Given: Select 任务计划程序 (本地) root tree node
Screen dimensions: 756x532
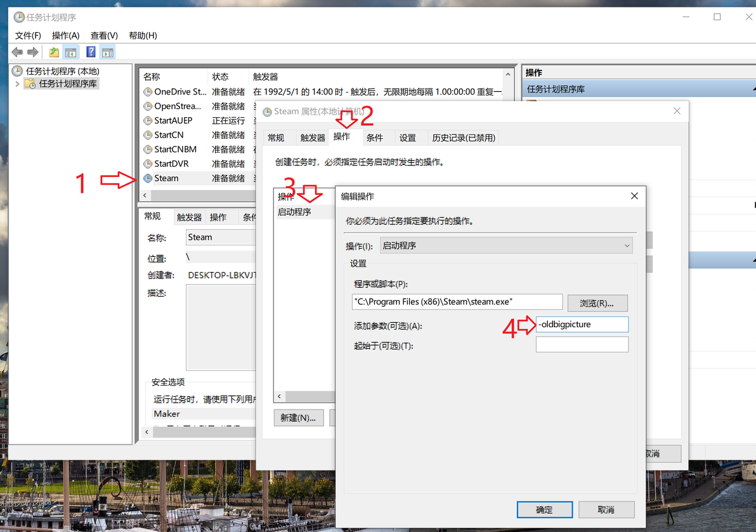Looking at the screenshot, I should pos(62,71).
